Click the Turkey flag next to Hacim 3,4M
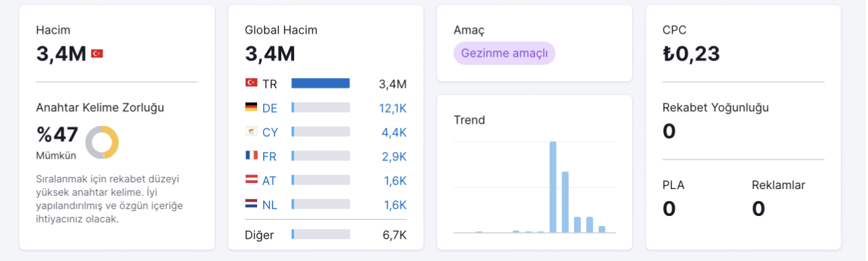Screen dimensions: 868x261 [97, 53]
